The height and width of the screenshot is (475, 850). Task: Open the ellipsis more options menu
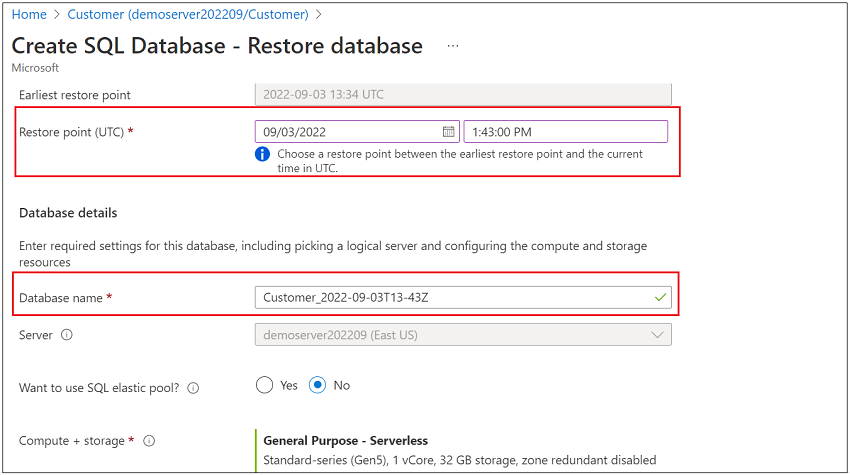pos(453,46)
